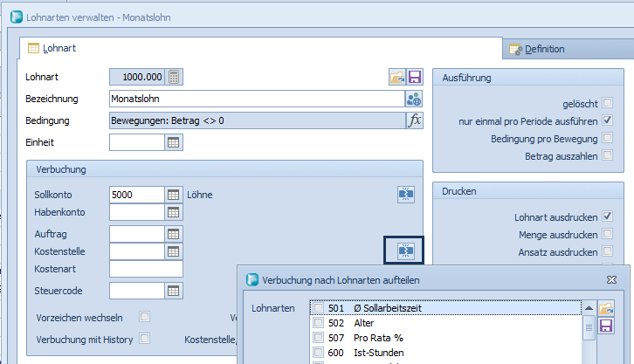The height and width of the screenshot is (364, 634).
Task: Click the save disk icon beside Lohnart
Action: (415, 77)
